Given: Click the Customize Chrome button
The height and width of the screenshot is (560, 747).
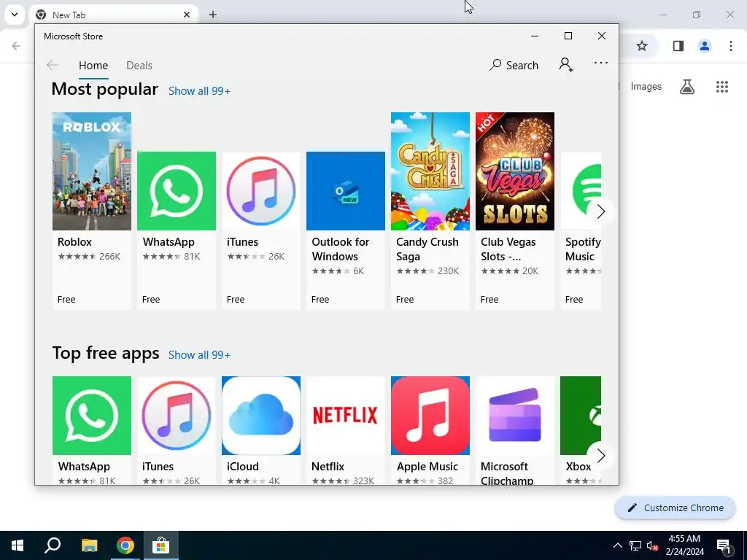Looking at the screenshot, I should coord(675,507).
